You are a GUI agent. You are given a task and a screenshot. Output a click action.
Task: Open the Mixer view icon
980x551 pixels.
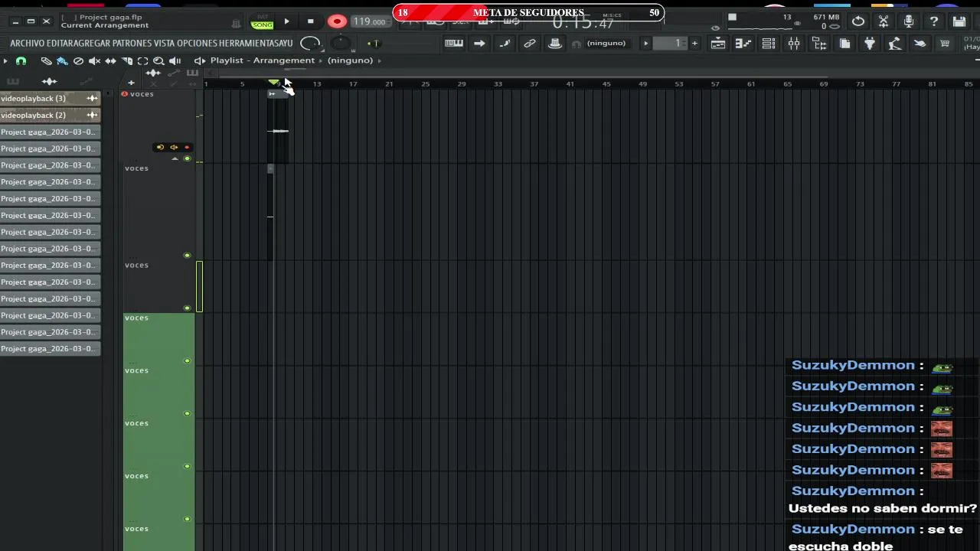click(794, 44)
